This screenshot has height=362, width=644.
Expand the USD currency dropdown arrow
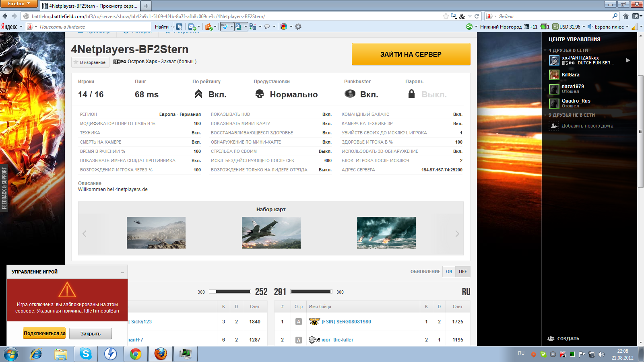pyautogui.click(x=584, y=27)
